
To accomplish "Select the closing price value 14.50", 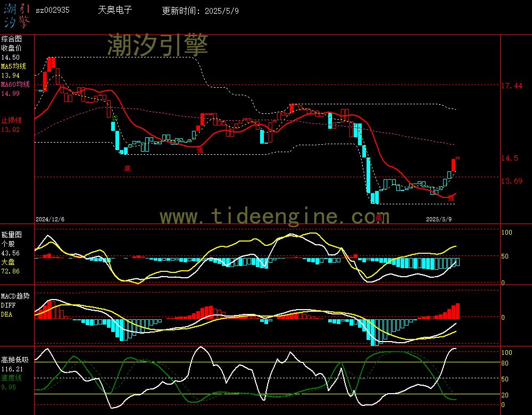I will [11, 57].
